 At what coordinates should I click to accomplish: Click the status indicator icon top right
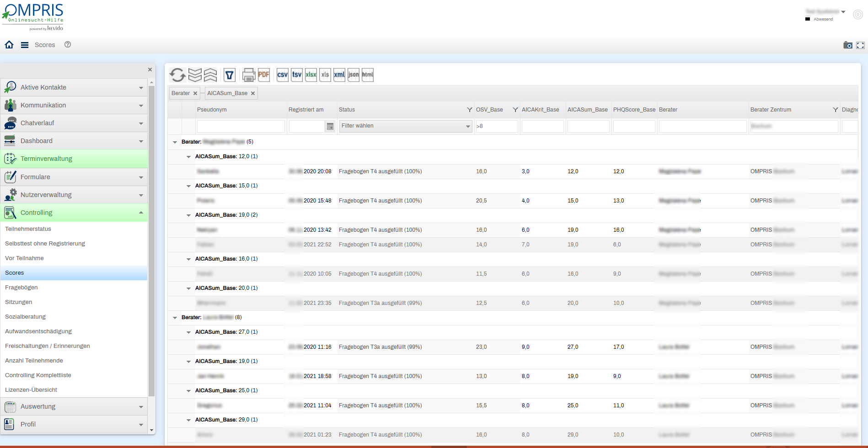click(x=858, y=15)
